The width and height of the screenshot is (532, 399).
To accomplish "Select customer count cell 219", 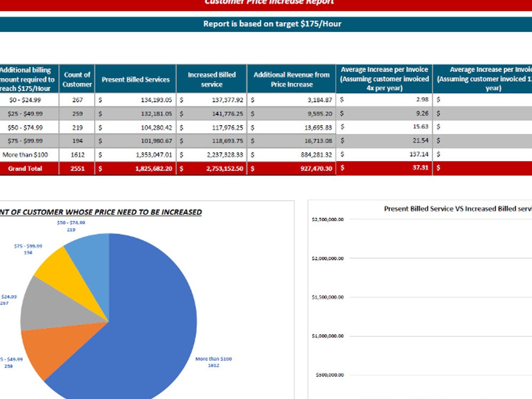I will [x=77, y=128].
